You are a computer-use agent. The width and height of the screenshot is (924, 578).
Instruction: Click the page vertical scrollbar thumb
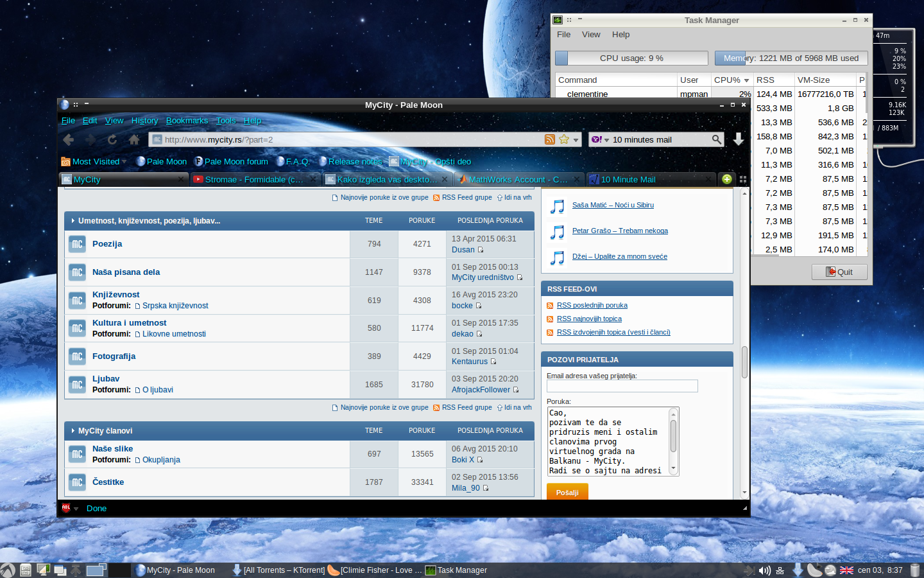(x=744, y=362)
